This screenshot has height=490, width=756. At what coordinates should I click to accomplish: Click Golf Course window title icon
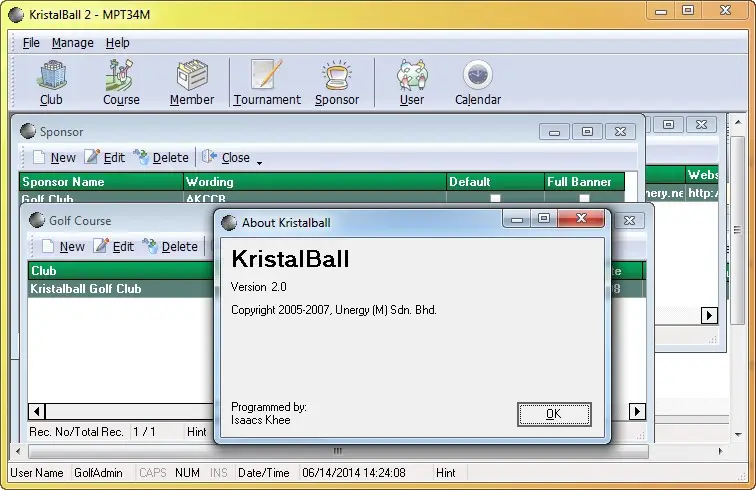point(37,220)
